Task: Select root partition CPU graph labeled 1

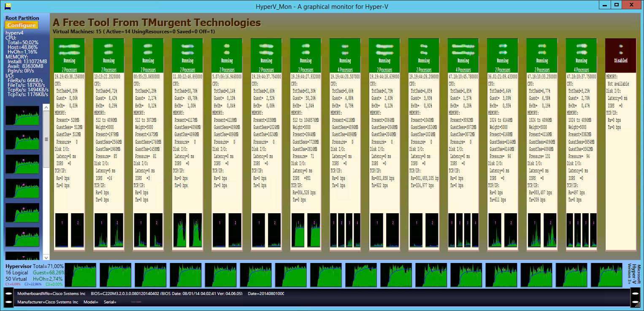Action: coord(22,116)
